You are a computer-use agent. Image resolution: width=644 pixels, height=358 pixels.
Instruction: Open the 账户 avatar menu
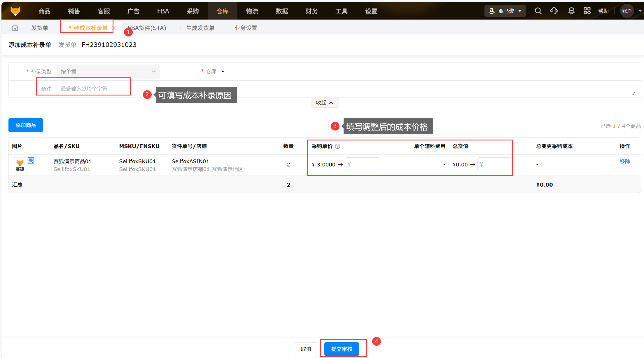(627, 11)
